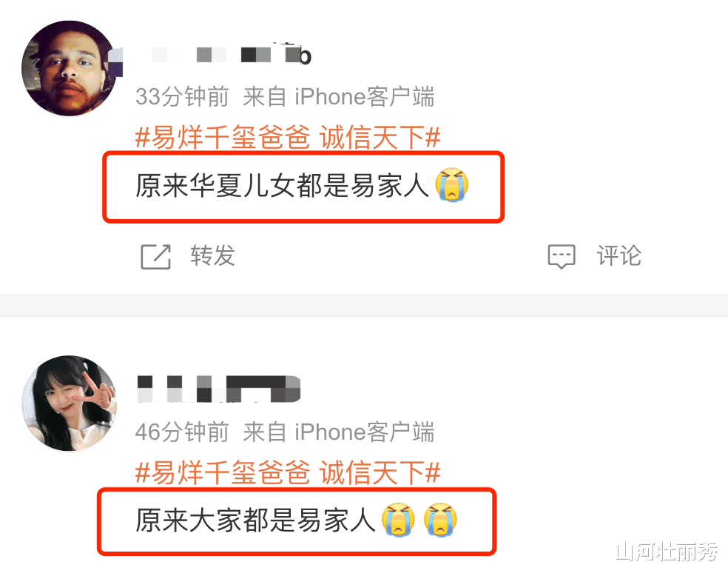Click the last crying emoji in the second post
Screen dimensions: 728x576
pyautogui.click(x=440, y=519)
